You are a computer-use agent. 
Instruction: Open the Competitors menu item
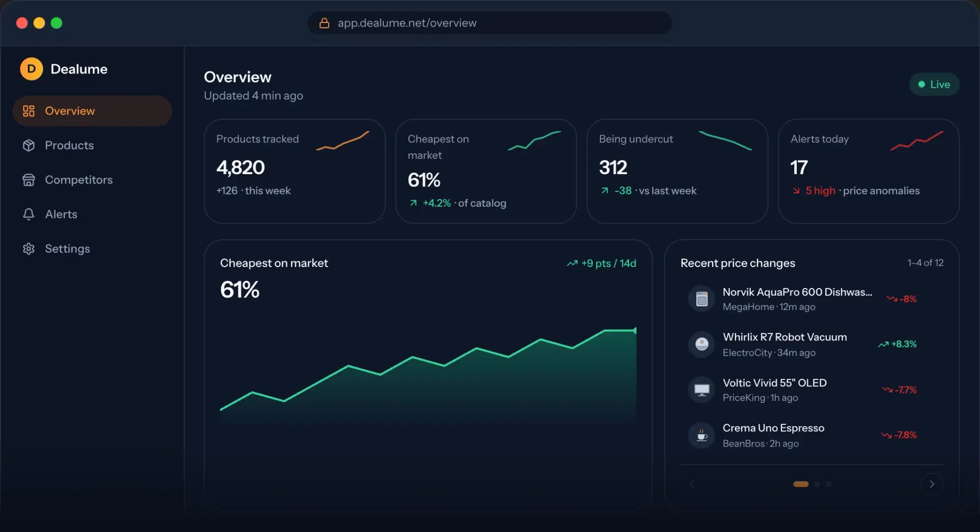coord(92,180)
